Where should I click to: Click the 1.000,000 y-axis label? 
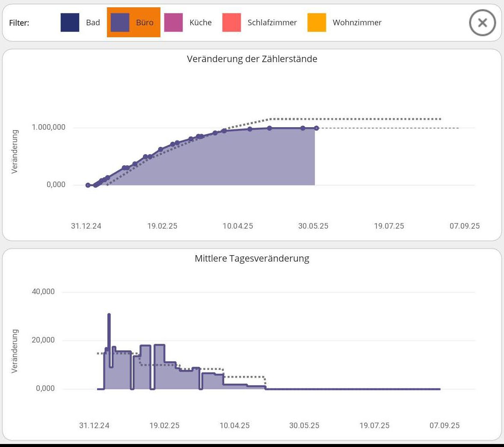pyautogui.click(x=48, y=127)
